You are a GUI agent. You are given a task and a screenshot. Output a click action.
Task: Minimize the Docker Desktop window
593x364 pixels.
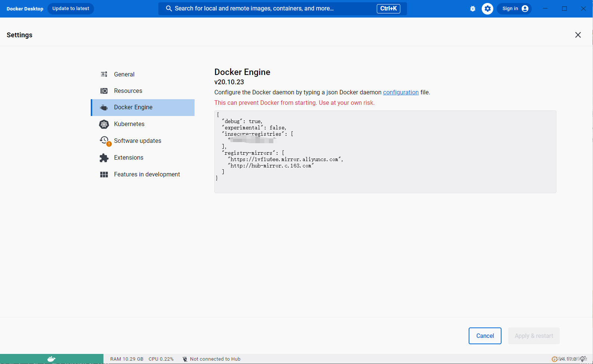545,9
